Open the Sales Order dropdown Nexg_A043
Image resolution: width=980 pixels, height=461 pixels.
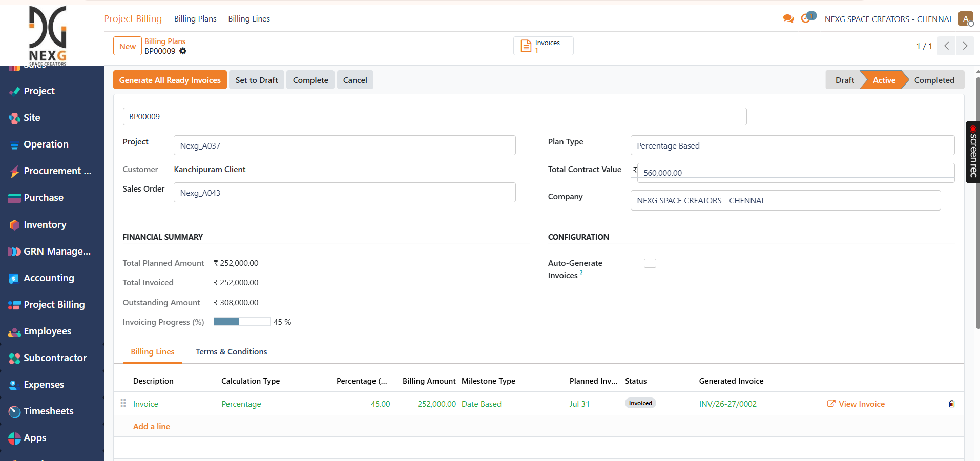344,193
